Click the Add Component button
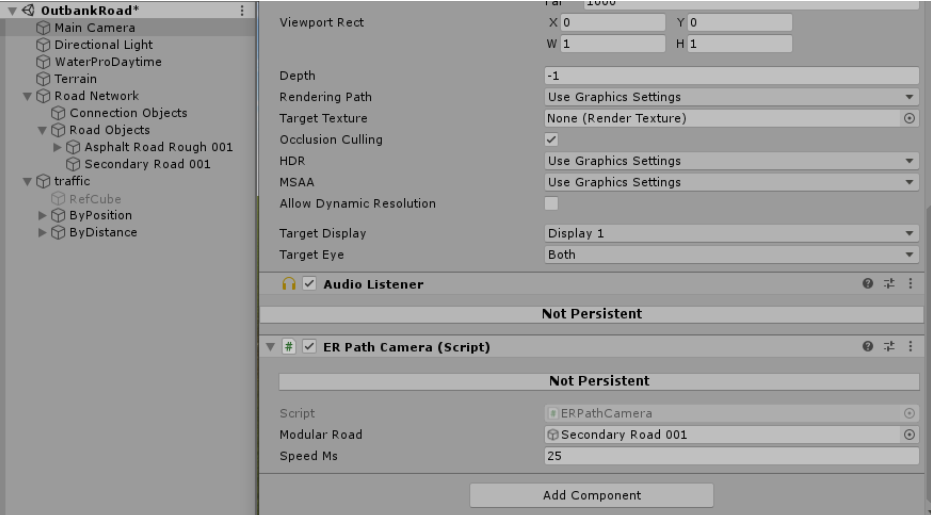931x515 pixels. click(591, 495)
